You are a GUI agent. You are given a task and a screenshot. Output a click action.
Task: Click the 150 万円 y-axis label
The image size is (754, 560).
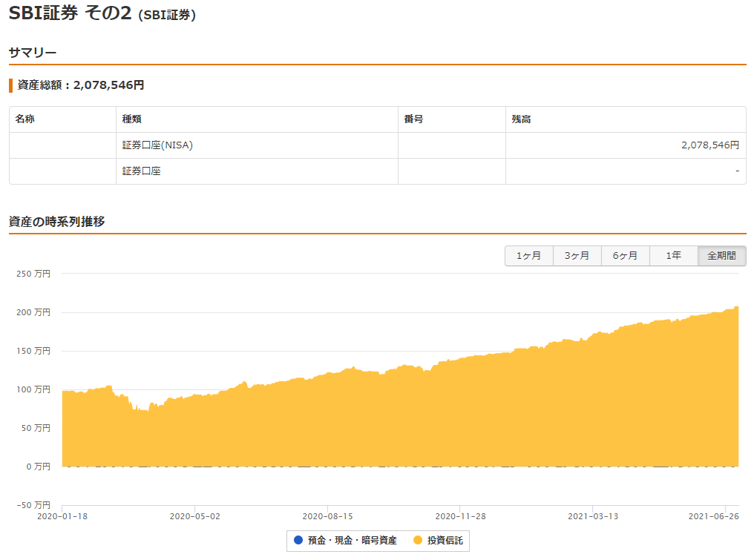click(33, 351)
